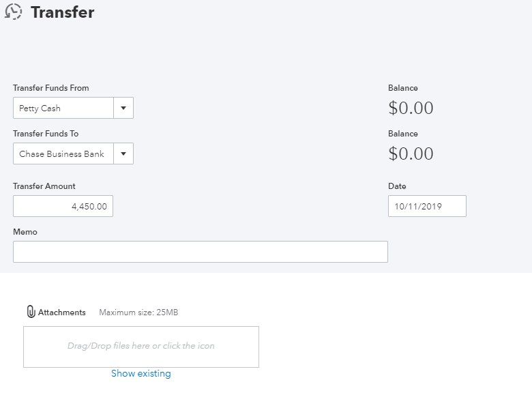The height and width of the screenshot is (393, 532).
Task: Click the Transfer Amount label
Action: tap(44, 186)
